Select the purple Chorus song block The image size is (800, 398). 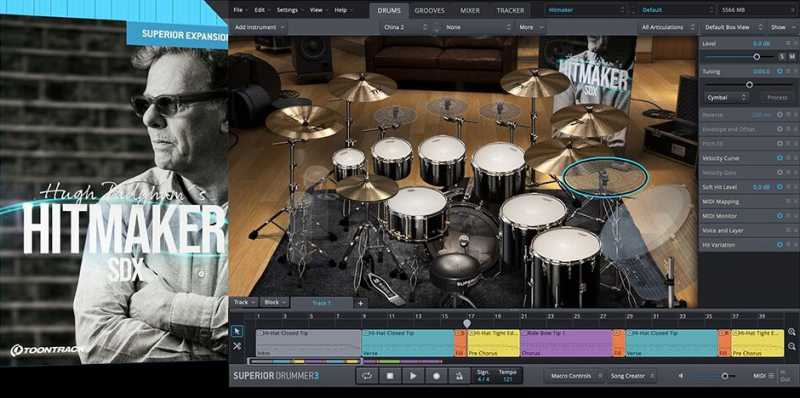point(566,343)
